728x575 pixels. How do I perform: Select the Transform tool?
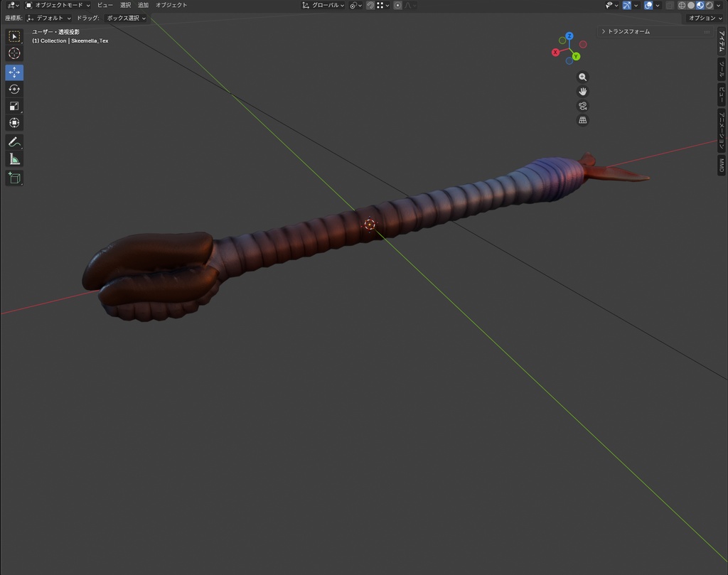(x=14, y=123)
